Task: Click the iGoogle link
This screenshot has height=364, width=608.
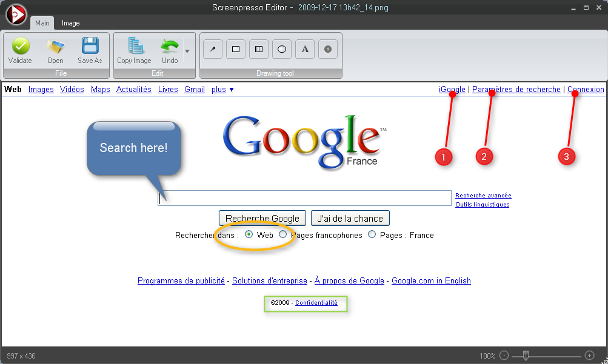Action: click(452, 90)
